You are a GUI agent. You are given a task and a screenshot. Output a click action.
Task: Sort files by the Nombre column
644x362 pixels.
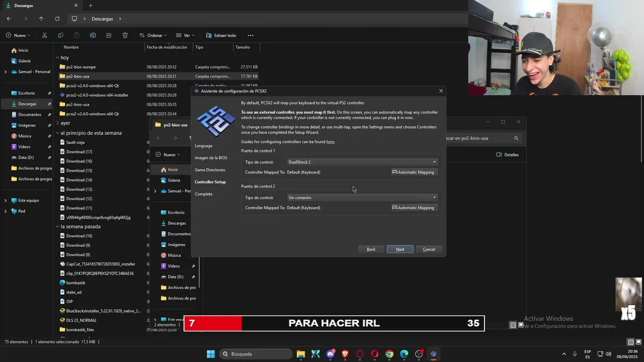point(71,47)
